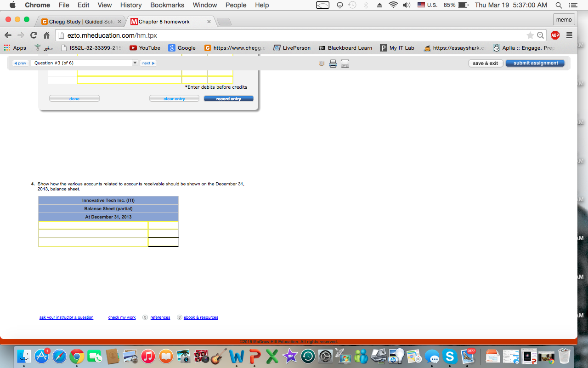Image resolution: width=588 pixels, height=368 pixels.
Task: Open the My IT Lab bookmark
Action: 397,48
